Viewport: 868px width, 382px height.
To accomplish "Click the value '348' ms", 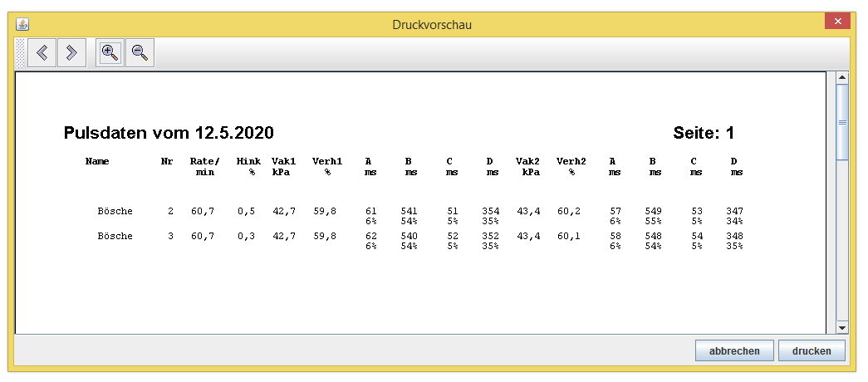I will point(734,236).
